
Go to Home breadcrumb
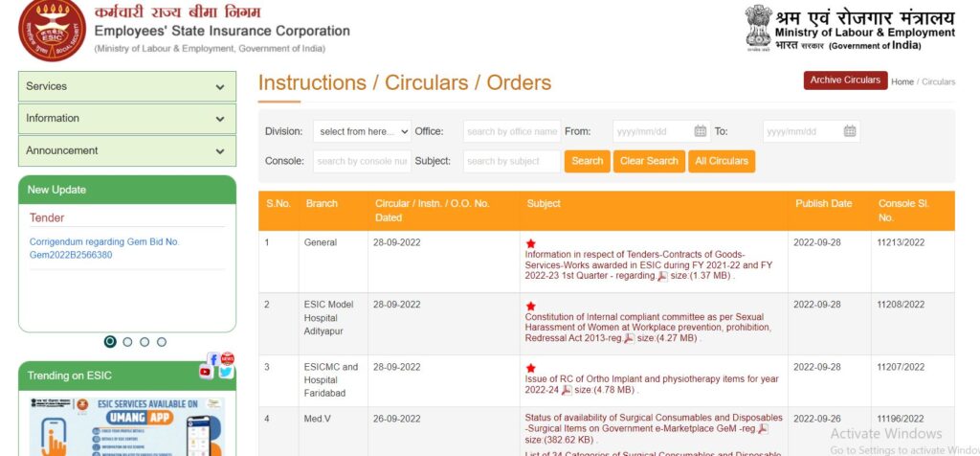(902, 82)
